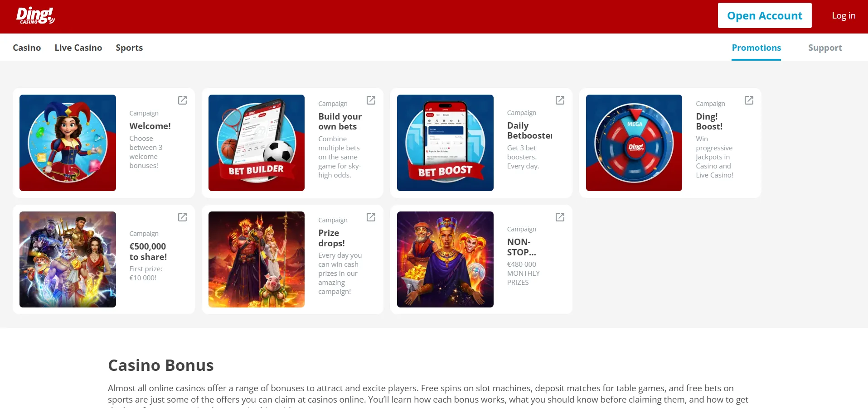Open the Mega wheel Ding! Boost image
The width and height of the screenshot is (868, 408).
(634, 143)
